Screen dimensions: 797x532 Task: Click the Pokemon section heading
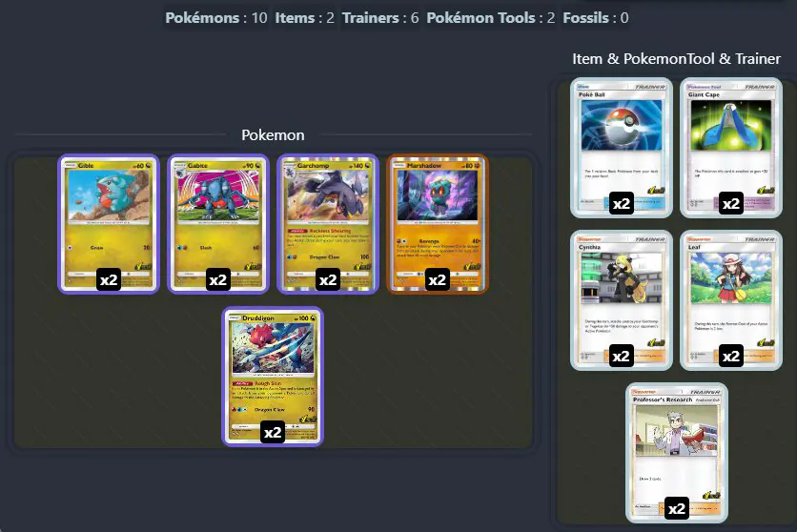(x=273, y=135)
